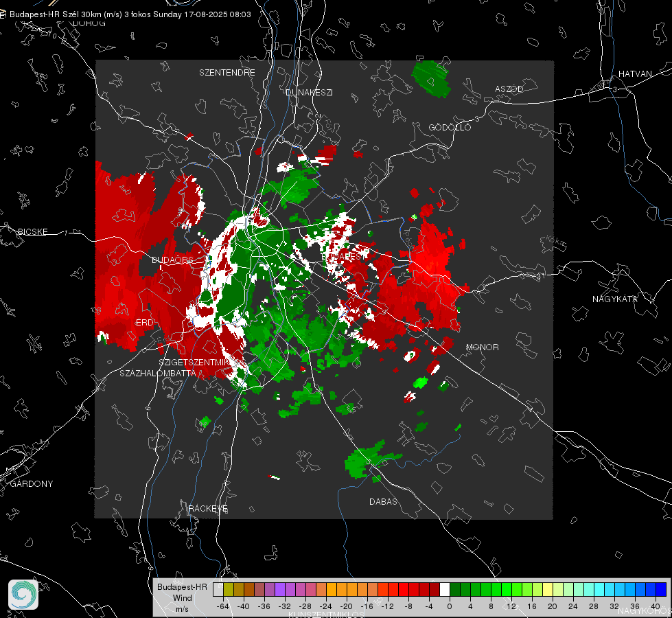Select the light gray leftmost legend swatch
Screen dimensions: 672x618
[218, 590]
